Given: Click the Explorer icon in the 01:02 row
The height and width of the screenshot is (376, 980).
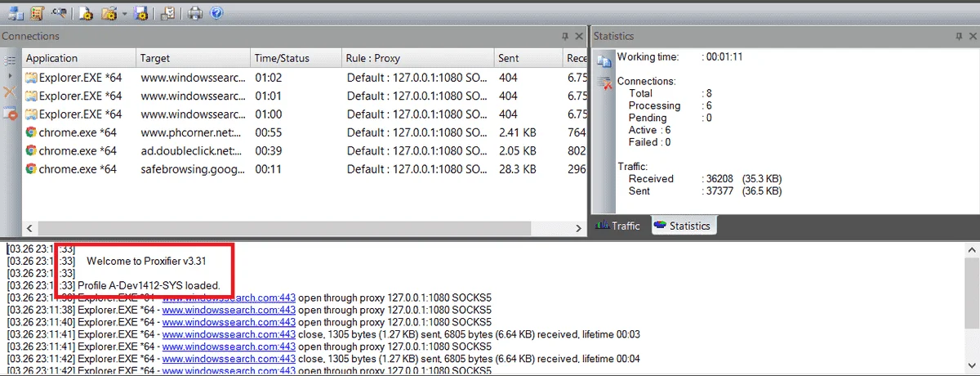Looking at the screenshot, I should pos(31,78).
